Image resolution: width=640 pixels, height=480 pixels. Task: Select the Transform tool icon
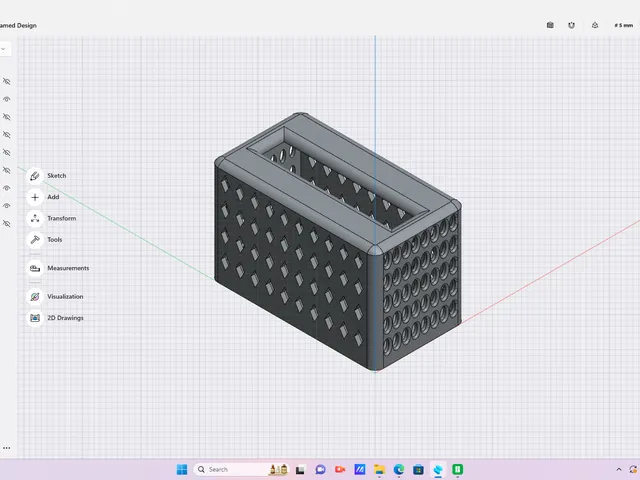(x=35, y=218)
